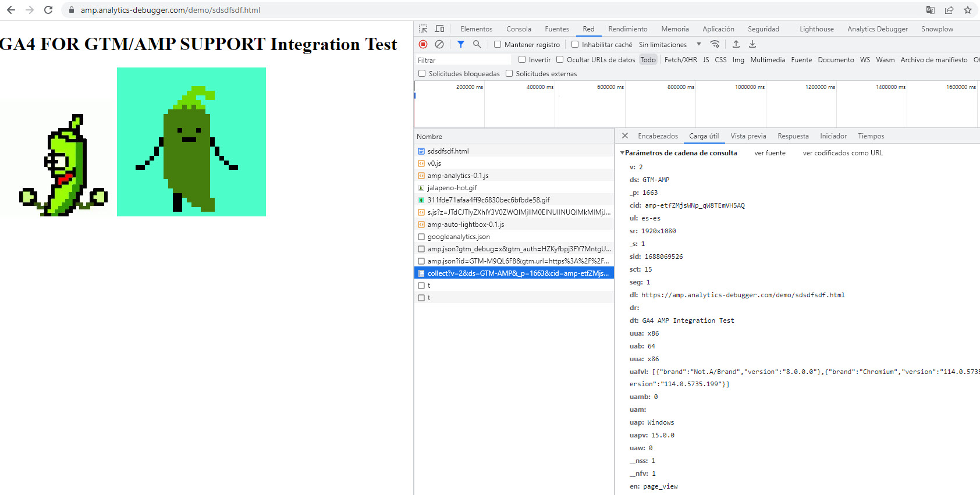980x495 pixels.
Task: Click ver codificados como URL
Action: pos(842,153)
